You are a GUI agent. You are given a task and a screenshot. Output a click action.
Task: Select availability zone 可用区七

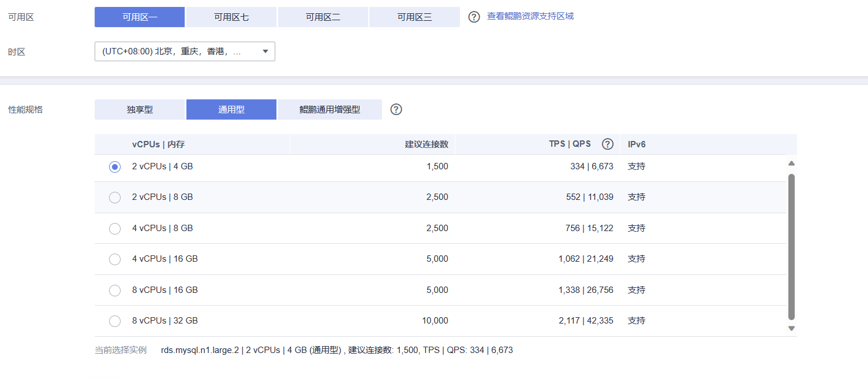point(231,17)
